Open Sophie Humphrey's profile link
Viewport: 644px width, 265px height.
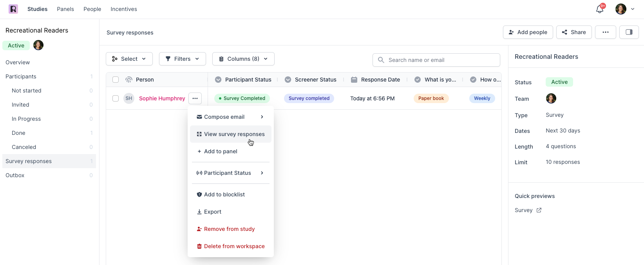(x=162, y=98)
